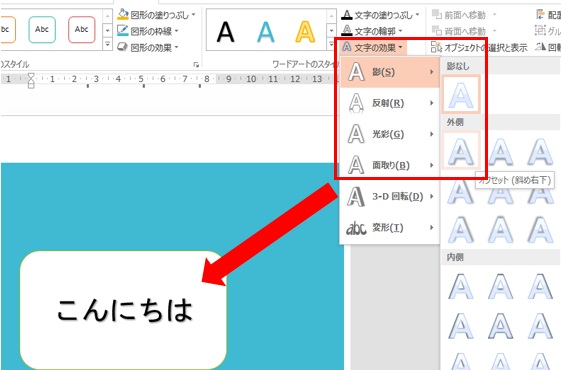The image size is (561, 370).
Task: Click the indent marker on the ruler
Action: coord(31,80)
